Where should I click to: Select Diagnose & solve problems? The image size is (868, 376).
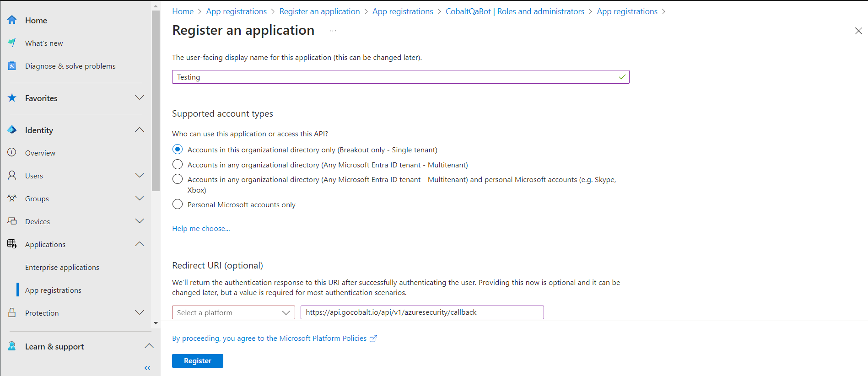pyautogui.click(x=70, y=66)
